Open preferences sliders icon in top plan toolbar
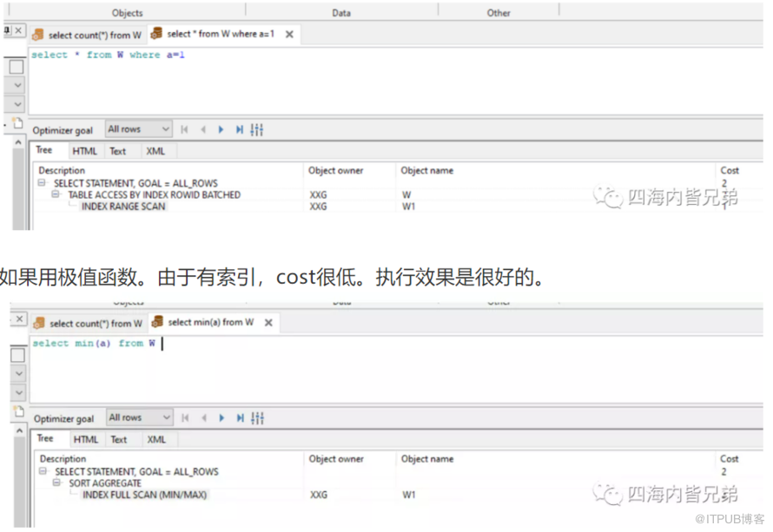 pos(257,129)
